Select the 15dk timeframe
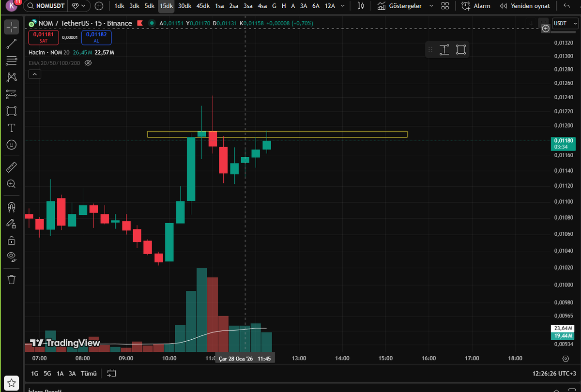Screen dimensions: 581x392 click(x=166, y=6)
